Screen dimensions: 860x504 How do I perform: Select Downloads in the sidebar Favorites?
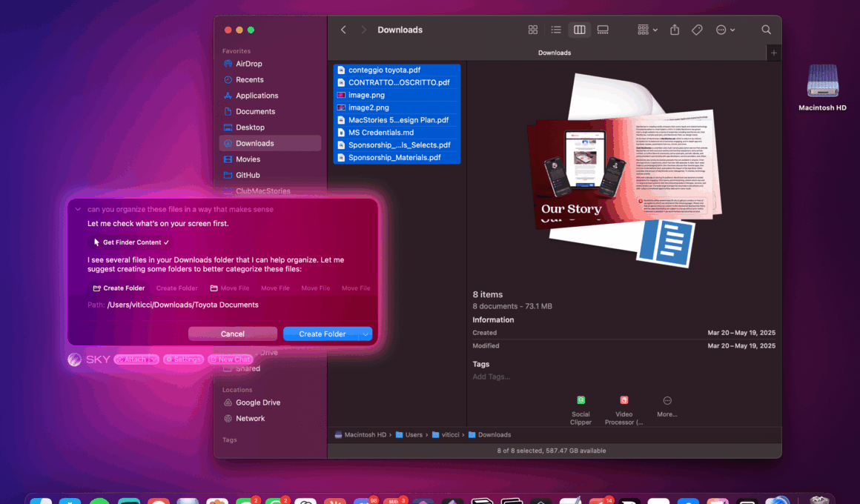click(270, 143)
